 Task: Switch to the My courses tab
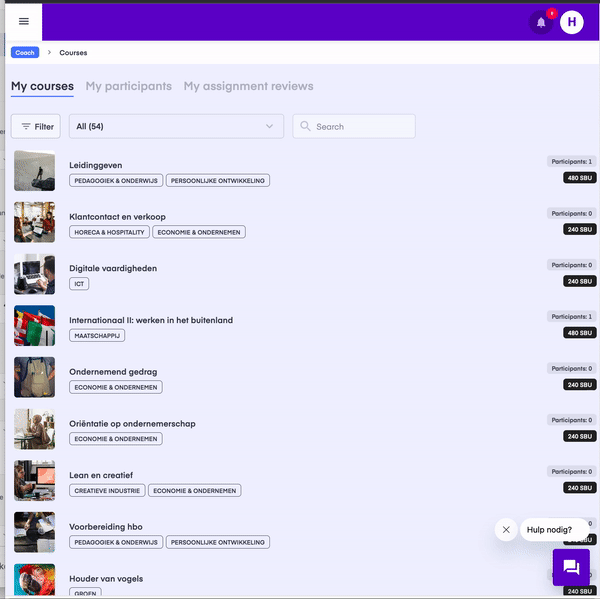point(42,86)
